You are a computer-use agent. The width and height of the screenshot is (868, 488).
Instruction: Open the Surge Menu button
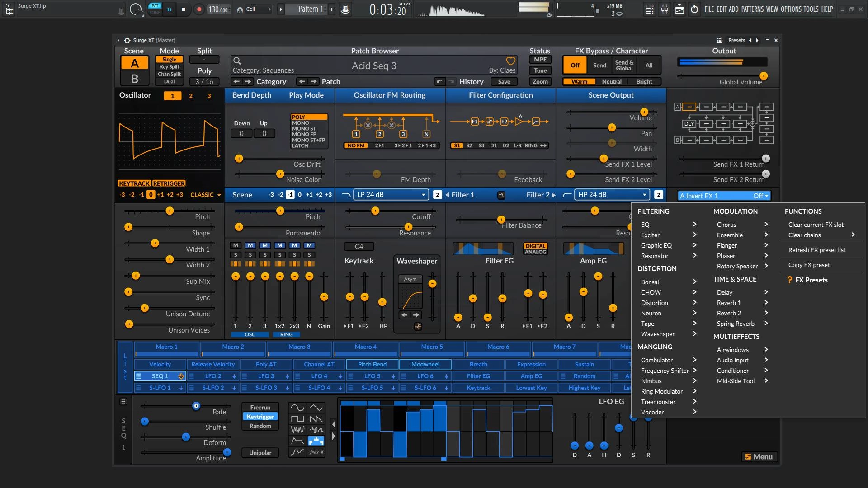759,457
